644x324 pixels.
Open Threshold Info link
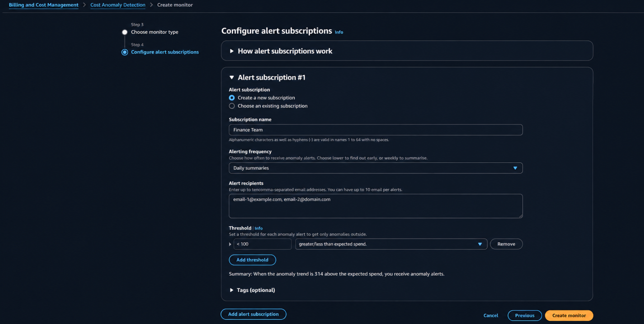(258, 228)
